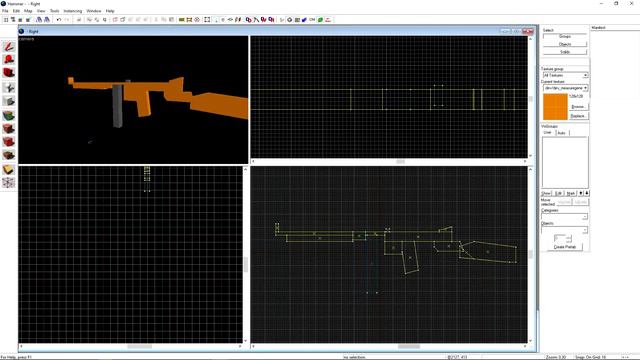Click the Group selection toolbar icon
Image resolution: width=640 pixels, height=360 pixels.
click(x=89, y=20)
